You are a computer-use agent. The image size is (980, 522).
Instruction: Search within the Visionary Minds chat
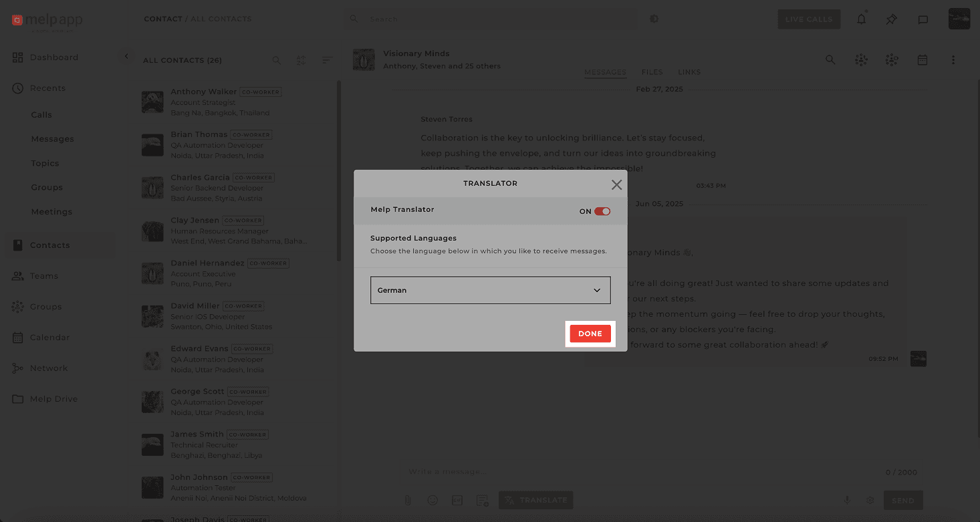(x=830, y=60)
